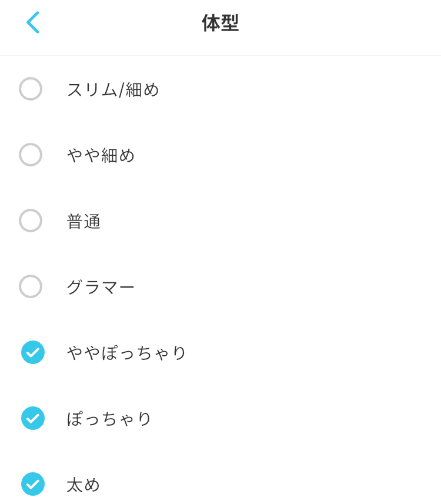Choose the やや細め text label
441x504 pixels.
click(x=101, y=155)
